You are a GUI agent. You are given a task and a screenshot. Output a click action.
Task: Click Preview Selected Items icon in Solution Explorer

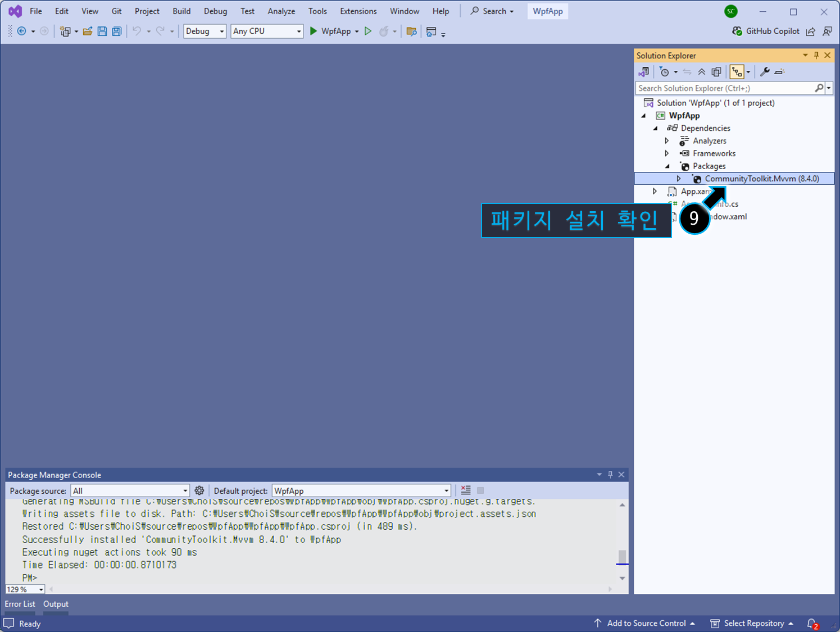tap(779, 72)
